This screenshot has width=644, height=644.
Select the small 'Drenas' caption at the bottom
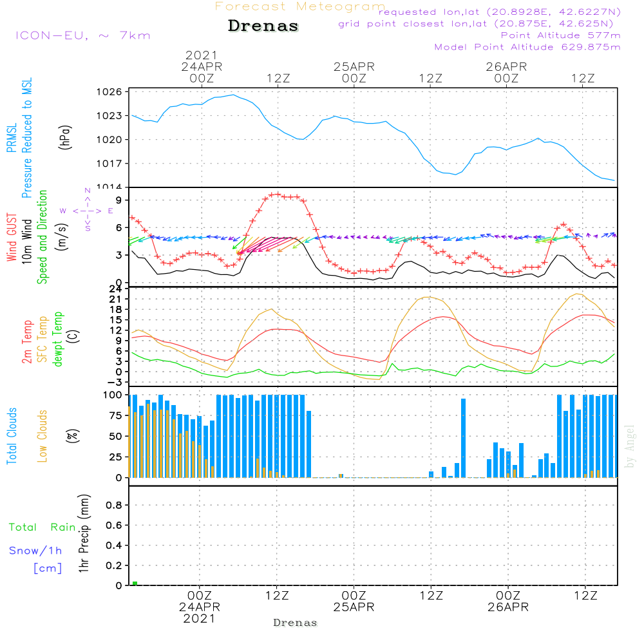[296, 623]
